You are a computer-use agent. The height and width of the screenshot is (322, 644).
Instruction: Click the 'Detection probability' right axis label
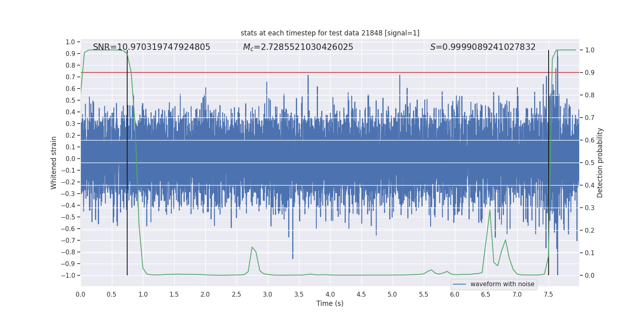600,163
